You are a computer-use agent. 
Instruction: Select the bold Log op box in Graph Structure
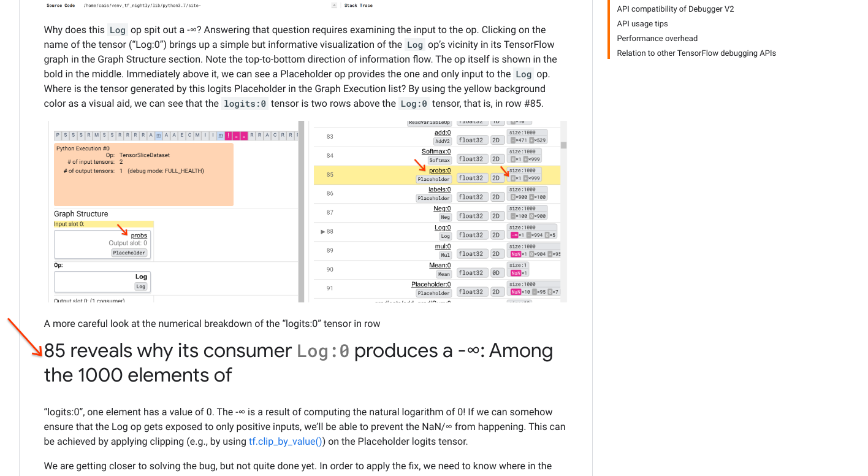[x=102, y=282]
